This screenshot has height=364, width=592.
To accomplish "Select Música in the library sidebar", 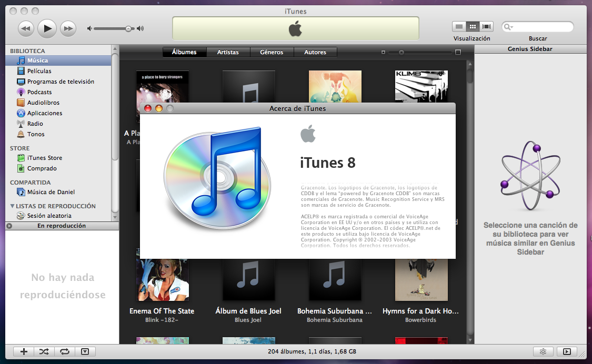I will 58,60.
